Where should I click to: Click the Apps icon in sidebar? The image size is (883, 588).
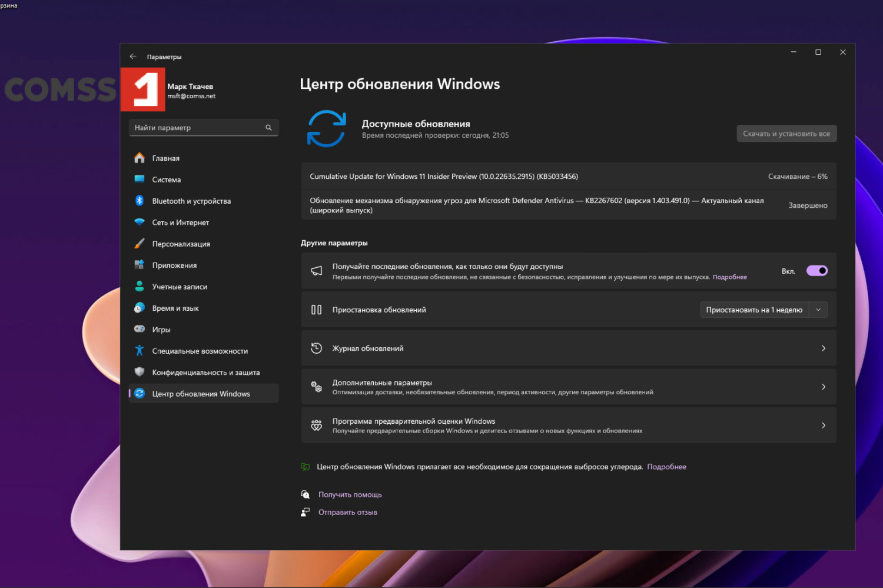(140, 265)
